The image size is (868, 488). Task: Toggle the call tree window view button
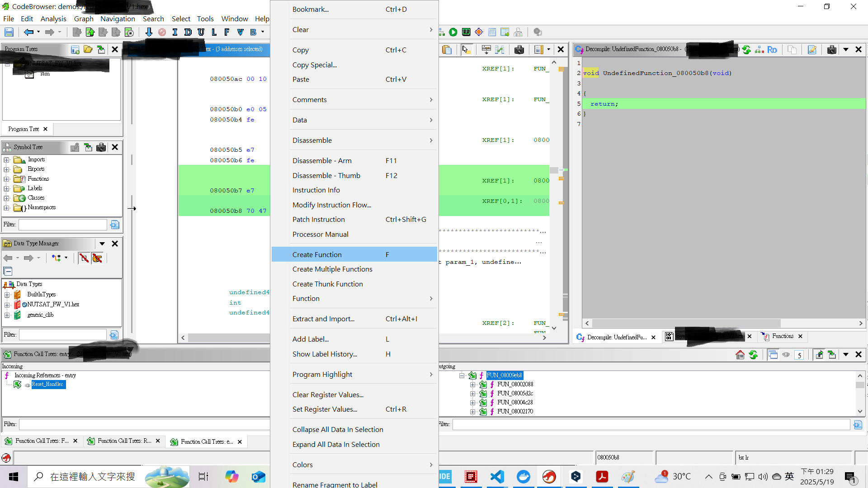click(x=773, y=355)
